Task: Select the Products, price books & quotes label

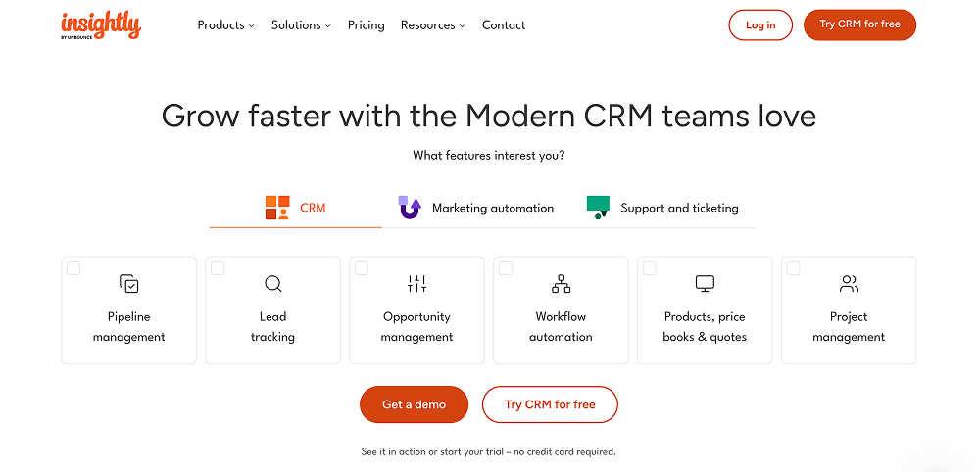Action: coord(705,327)
